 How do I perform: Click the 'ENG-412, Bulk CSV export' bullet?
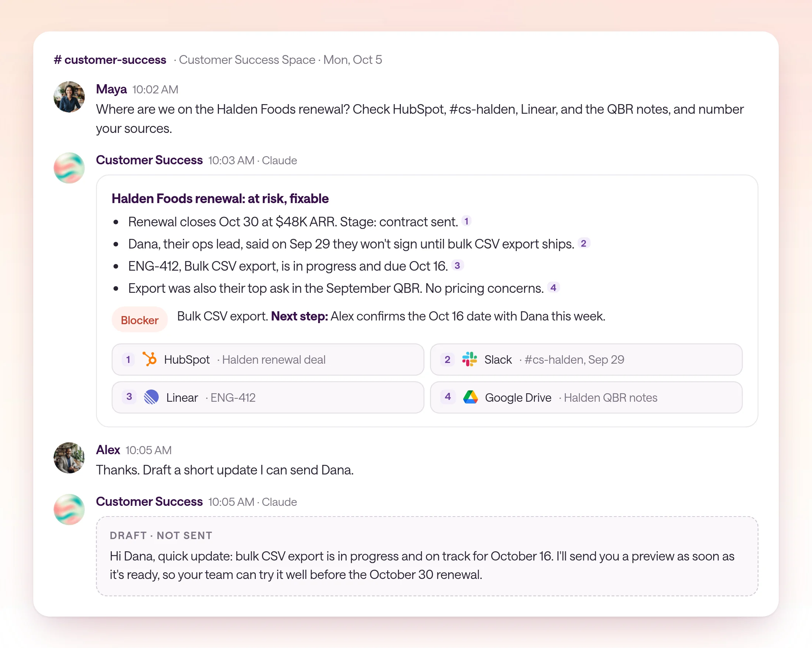pos(288,266)
